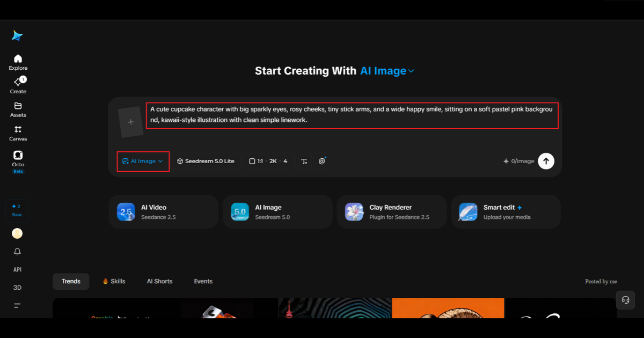
Task: Open the Create section in the sidebar
Action: pyautogui.click(x=18, y=85)
